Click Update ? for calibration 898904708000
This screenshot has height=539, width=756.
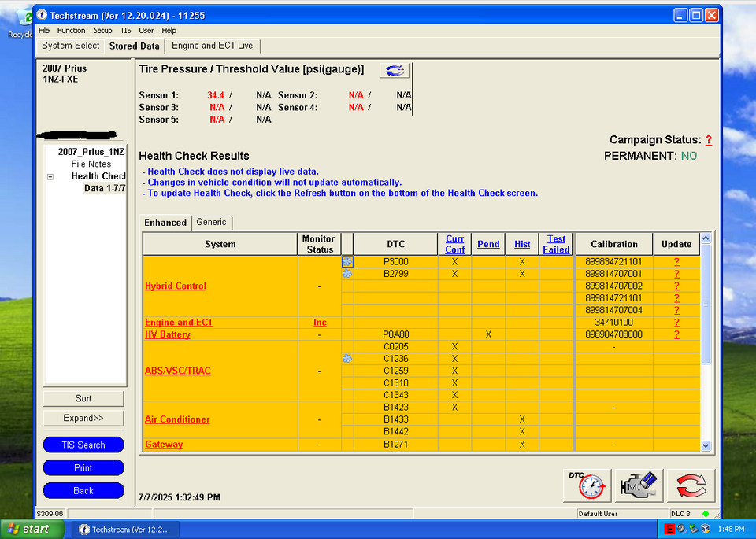tap(676, 334)
